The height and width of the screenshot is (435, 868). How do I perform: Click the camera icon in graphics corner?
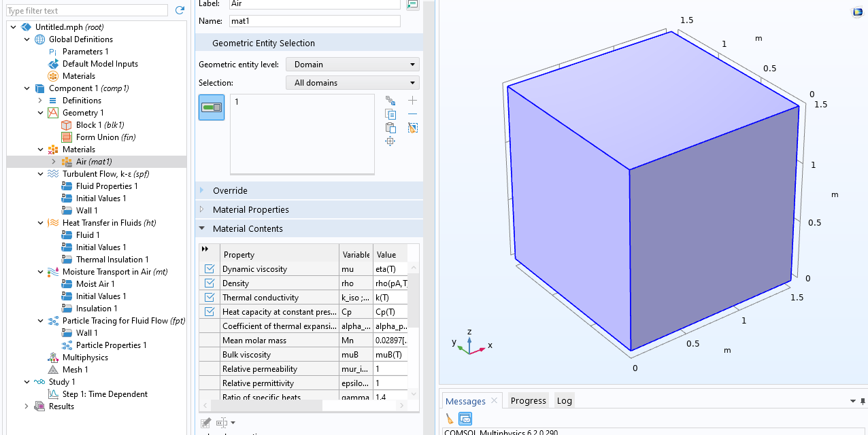tap(857, 12)
